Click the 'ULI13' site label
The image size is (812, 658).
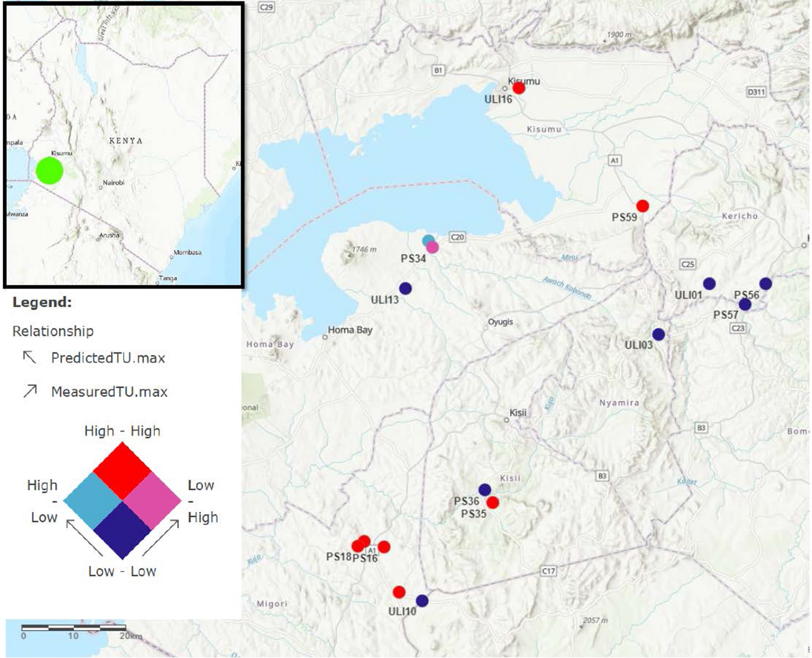(384, 300)
